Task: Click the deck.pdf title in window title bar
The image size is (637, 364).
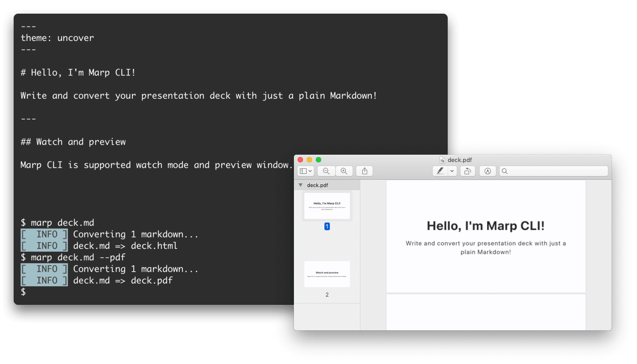Action: (x=460, y=160)
